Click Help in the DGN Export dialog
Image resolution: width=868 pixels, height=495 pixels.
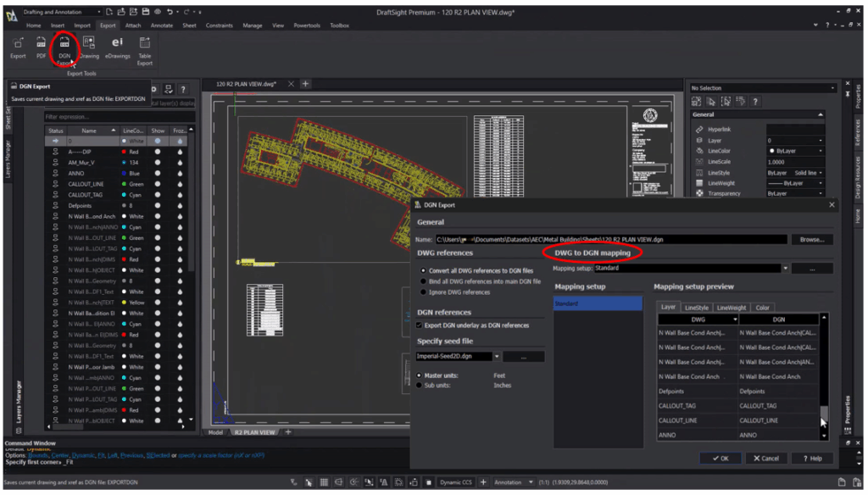812,459
